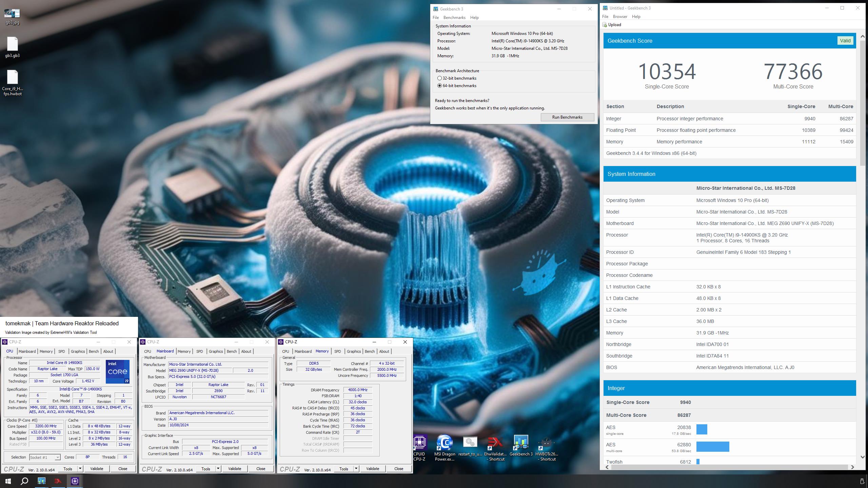Open Browser menu in Geekbench results

point(620,17)
